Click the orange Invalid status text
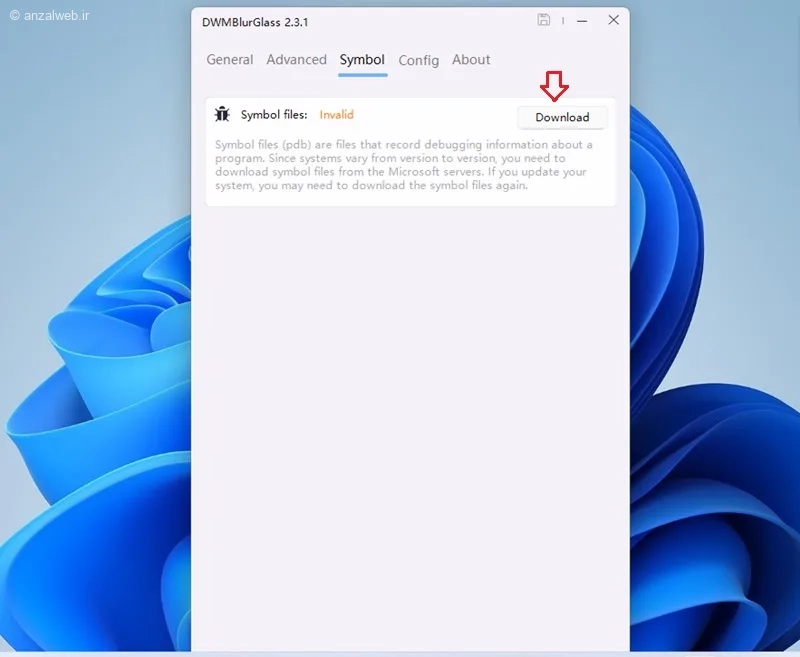 pos(336,115)
